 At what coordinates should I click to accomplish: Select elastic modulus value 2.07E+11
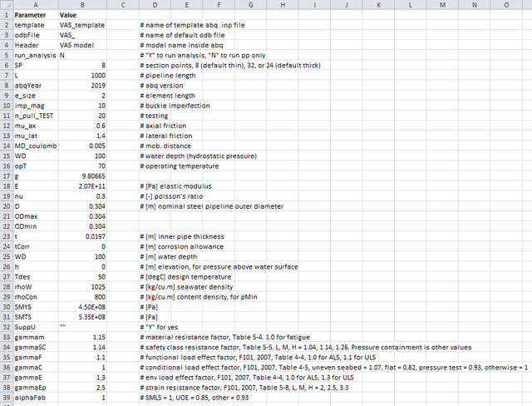tap(82, 186)
